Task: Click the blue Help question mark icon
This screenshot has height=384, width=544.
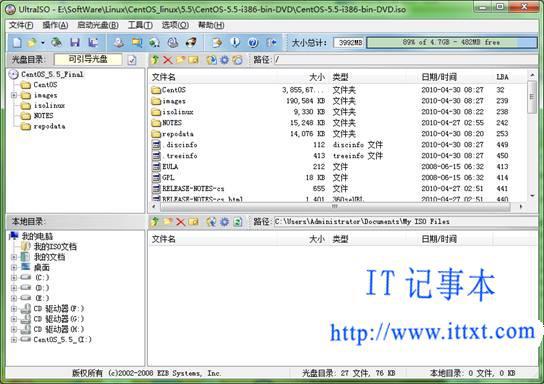Action: [x=253, y=42]
